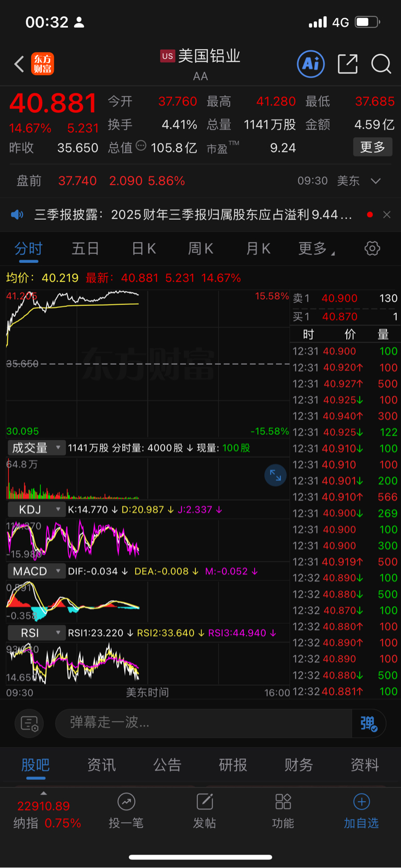Screen dimensions: 401x868
Task: Tap the 换手 4.41% value
Action: [180, 125]
